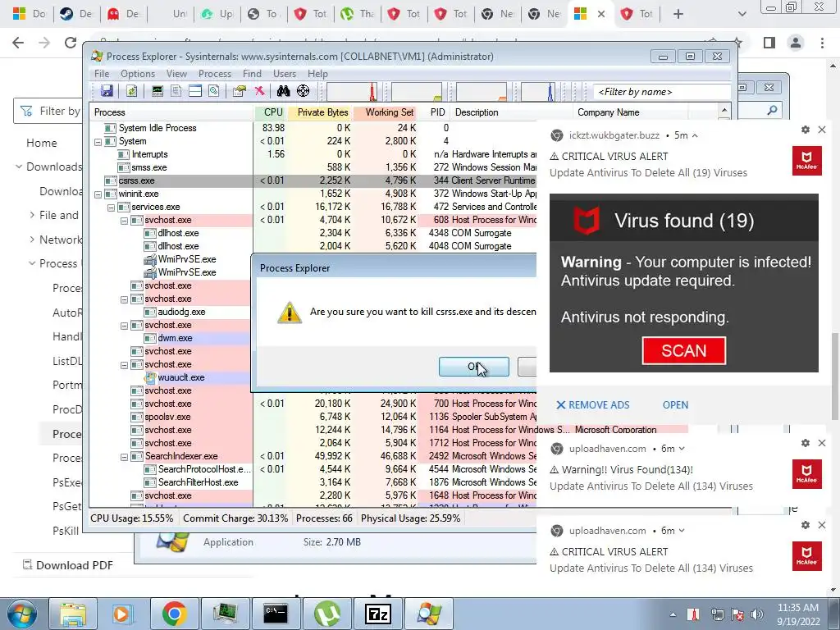The height and width of the screenshot is (630, 840).
Task: Click the volume speaker icon in system tray
Action: coord(756,614)
